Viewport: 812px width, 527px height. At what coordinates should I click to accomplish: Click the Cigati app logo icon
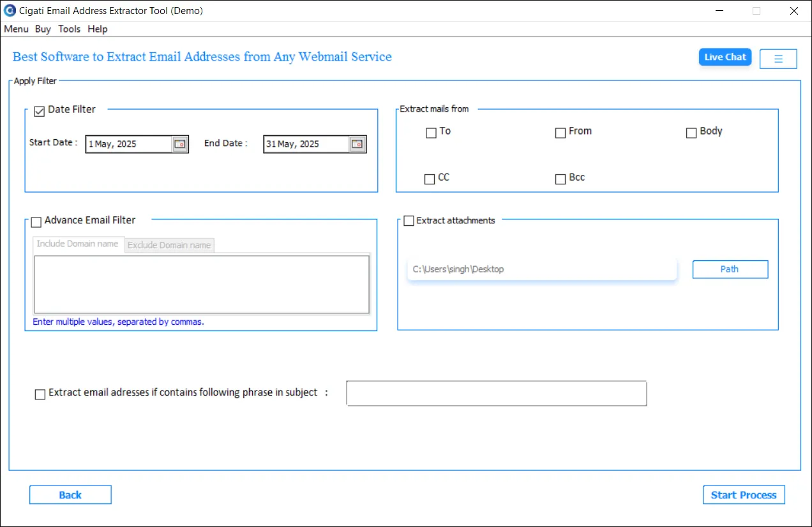point(10,11)
